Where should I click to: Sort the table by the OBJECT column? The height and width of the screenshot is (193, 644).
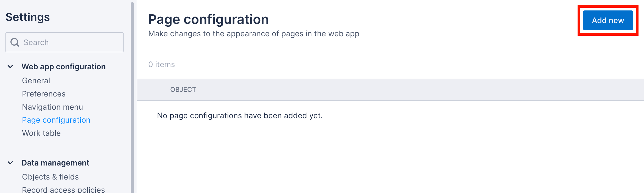pos(183,89)
